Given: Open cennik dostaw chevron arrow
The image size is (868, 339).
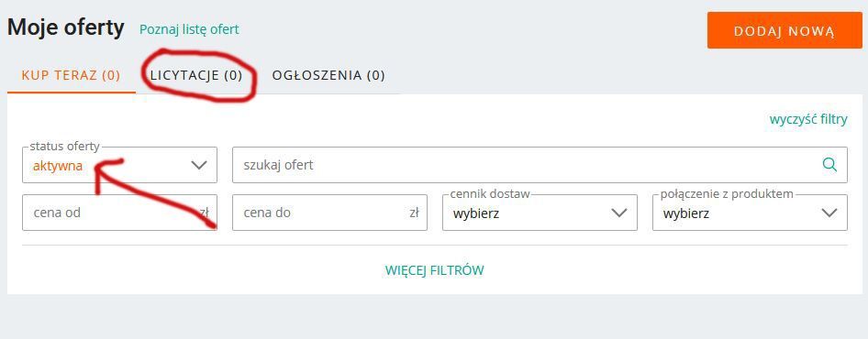Looking at the screenshot, I should (619, 213).
